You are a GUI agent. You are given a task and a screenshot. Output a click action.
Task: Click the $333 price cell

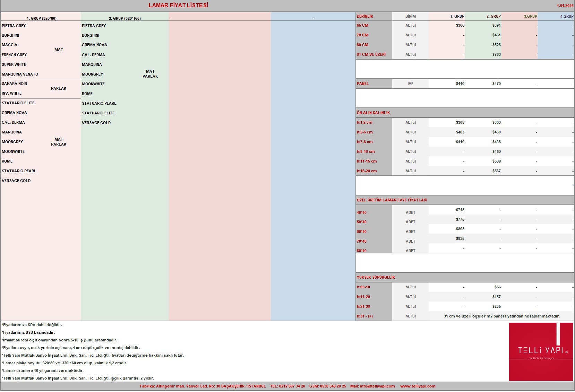point(497,122)
